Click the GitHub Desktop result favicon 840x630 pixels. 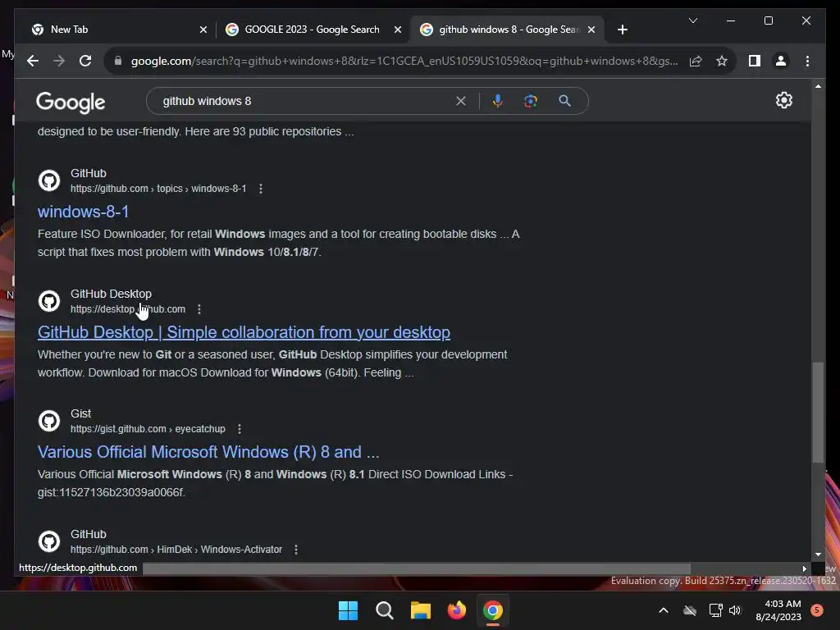[49, 301]
